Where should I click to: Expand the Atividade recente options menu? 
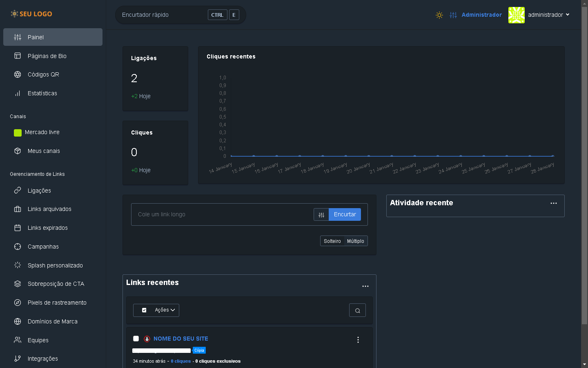(x=553, y=203)
